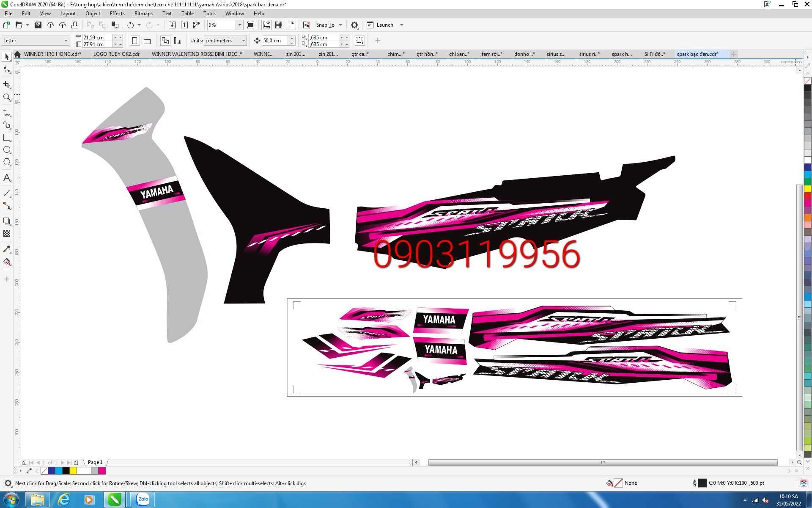Select the Drop Shadow tool
Image resolution: width=812 pixels, height=508 pixels.
click(x=7, y=221)
